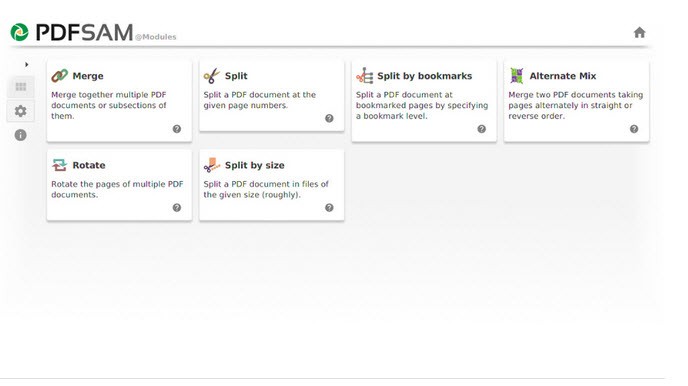Open the Alternate Mix module title
The image size is (688, 386).
563,76
